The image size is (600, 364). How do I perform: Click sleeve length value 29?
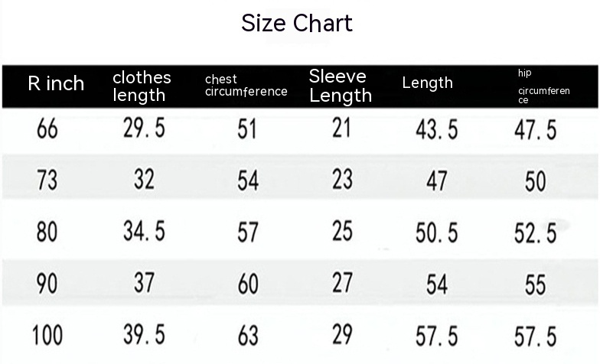point(342,334)
